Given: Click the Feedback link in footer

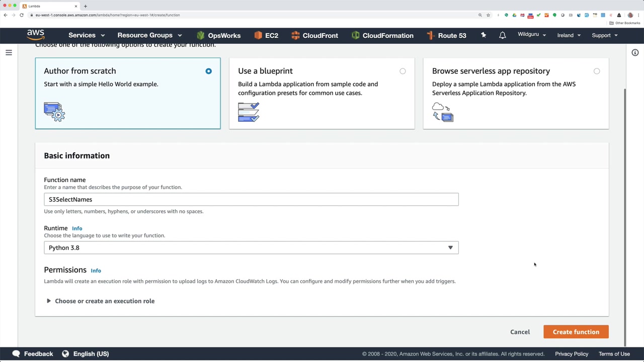Looking at the screenshot, I should (38, 354).
